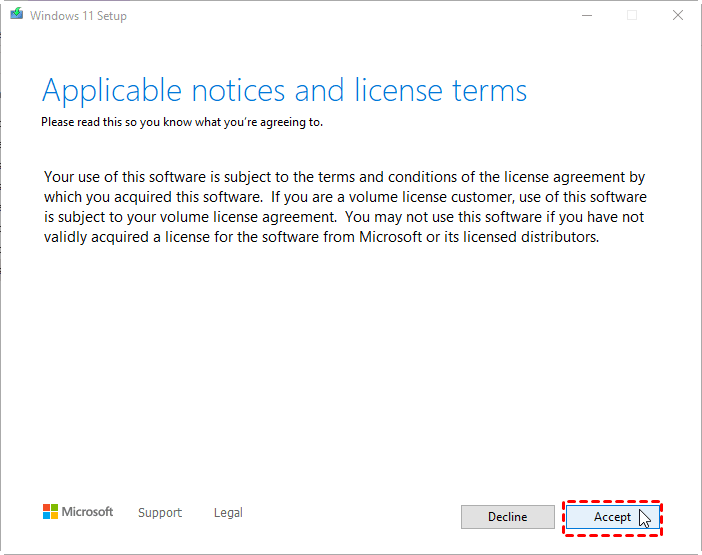This screenshot has width=702, height=555.
Task: Open the Support link
Action: click(x=160, y=513)
